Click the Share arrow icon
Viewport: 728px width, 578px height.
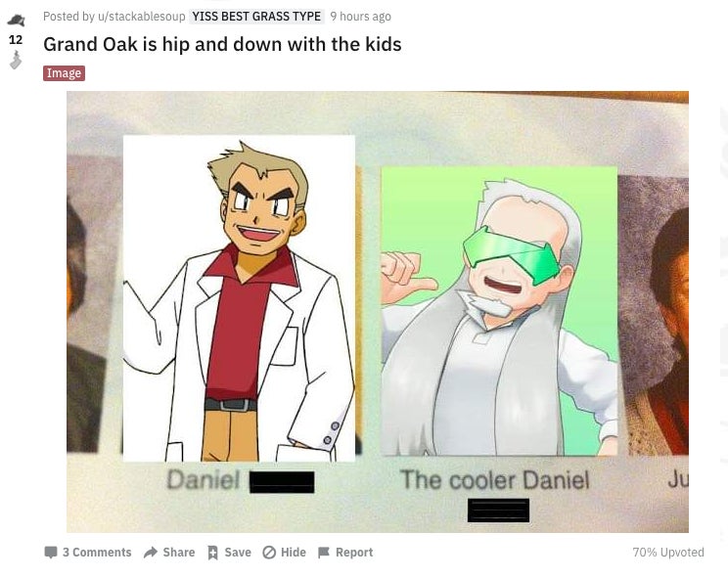click(151, 552)
